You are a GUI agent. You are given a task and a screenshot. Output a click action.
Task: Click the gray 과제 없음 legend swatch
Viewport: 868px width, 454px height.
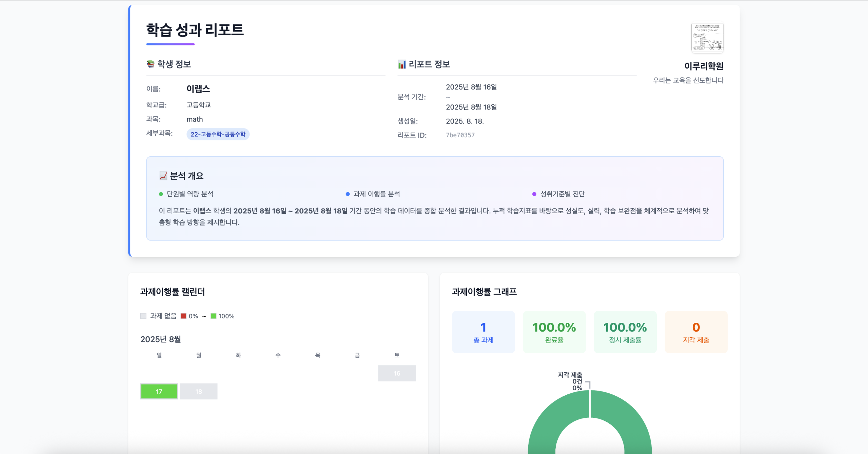tap(143, 316)
